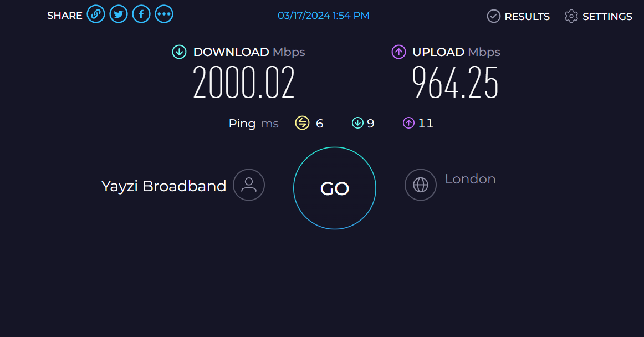Click the Settings gear icon
This screenshot has height=337, width=644.
pyautogui.click(x=571, y=16)
